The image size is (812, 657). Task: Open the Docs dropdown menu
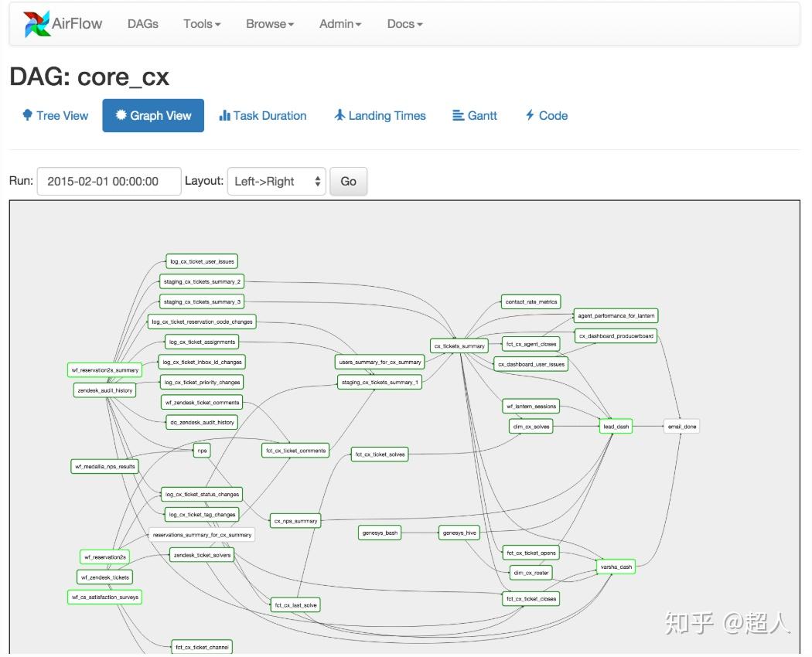404,24
